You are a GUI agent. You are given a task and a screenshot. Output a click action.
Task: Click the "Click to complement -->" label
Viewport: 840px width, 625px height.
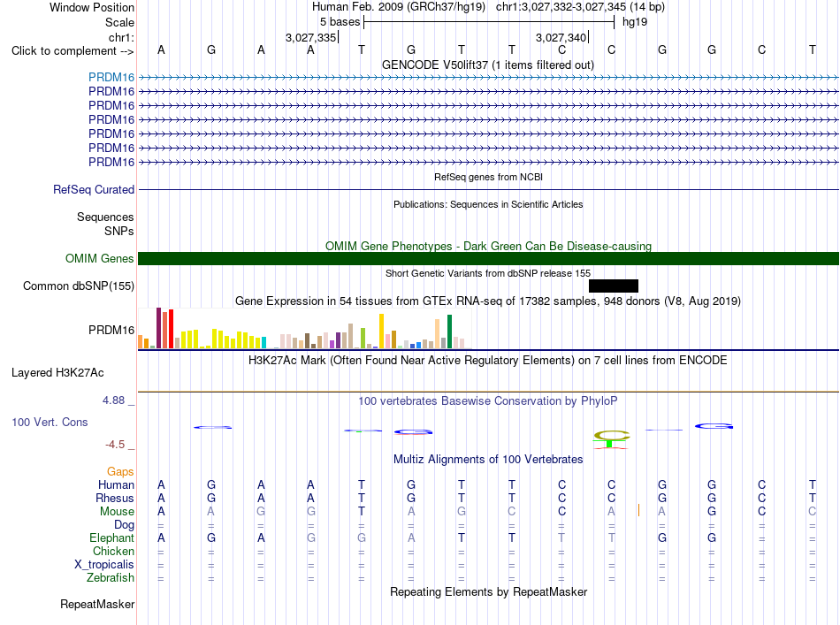[73, 51]
